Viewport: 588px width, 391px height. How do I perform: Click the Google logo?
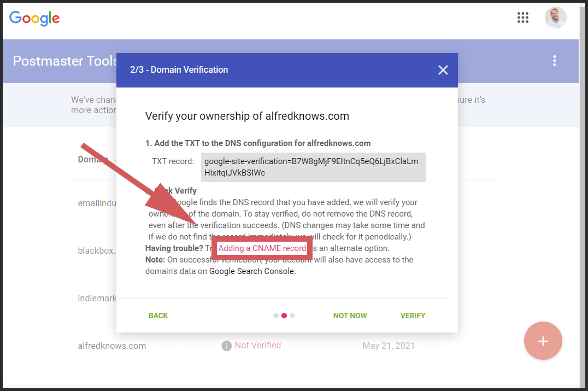(34, 19)
